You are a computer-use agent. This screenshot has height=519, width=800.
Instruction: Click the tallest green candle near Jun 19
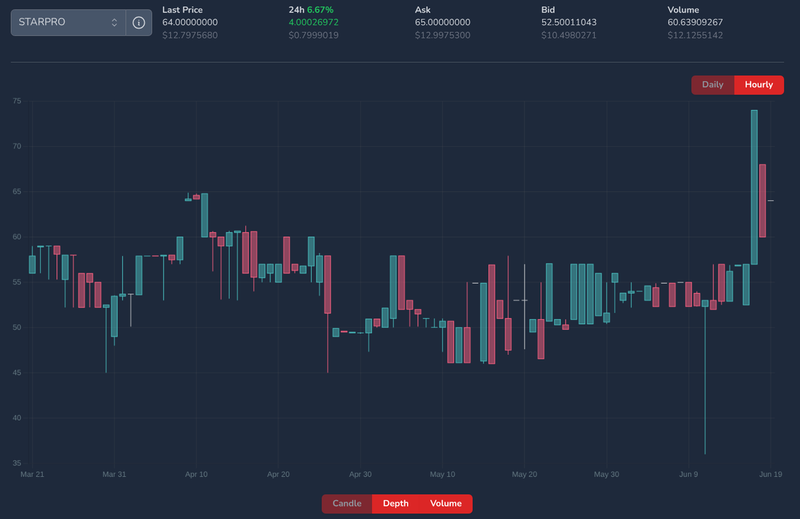(754, 187)
